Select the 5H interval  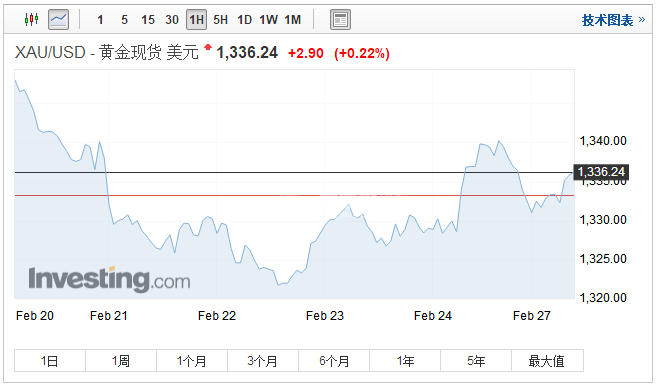[220, 20]
